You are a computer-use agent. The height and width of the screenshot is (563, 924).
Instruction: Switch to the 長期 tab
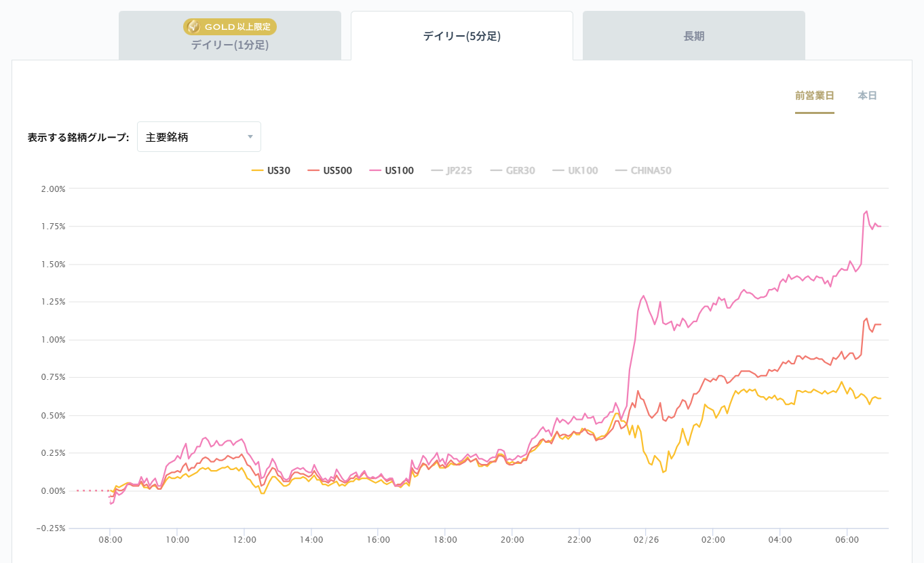click(x=693, y=36)
